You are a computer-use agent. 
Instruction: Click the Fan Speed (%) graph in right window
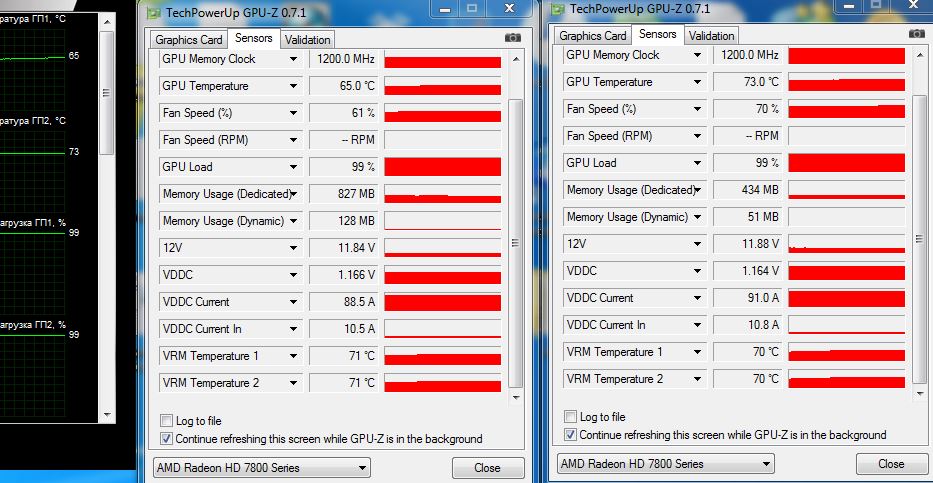(x=847, y=109)
